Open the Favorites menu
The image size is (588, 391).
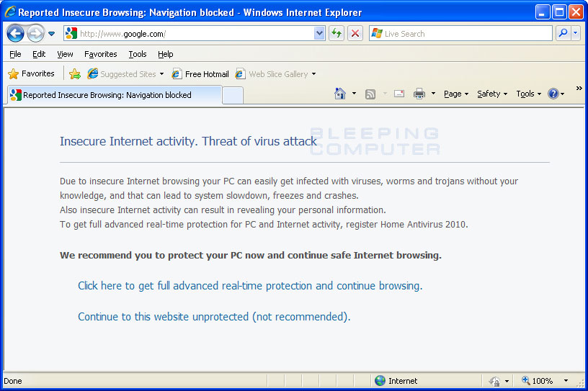pyautogui.click(x=100, y=54)
